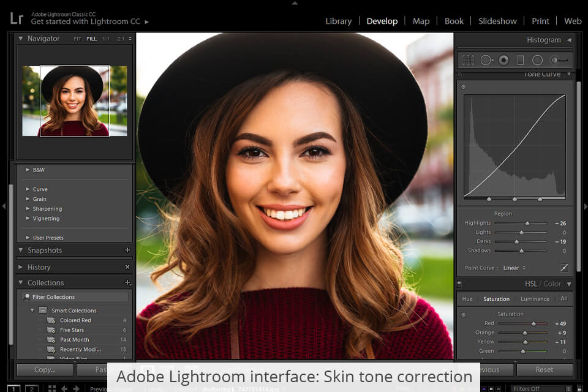The height and width of the screenshot is (392, 588).
Task: Expand the Vignetting presets folder
Action: pos(28,218)
